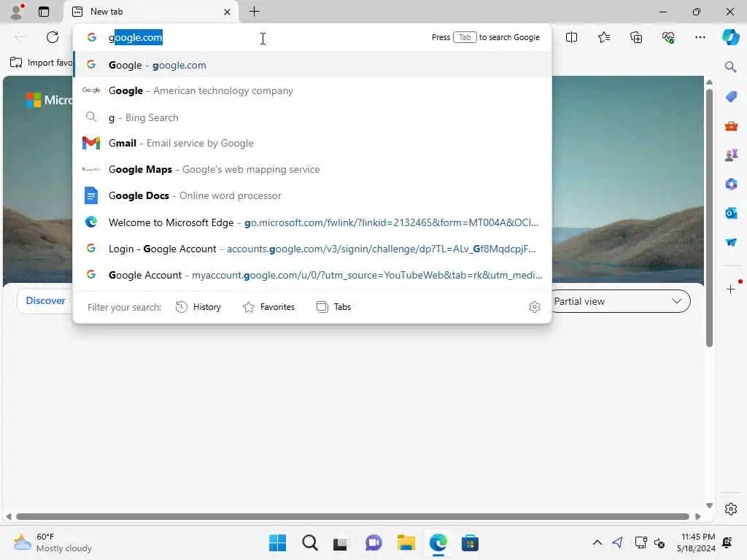Select Login - Google Account suggestion
This screenshot has height=560, width=747.
[312, 249]
